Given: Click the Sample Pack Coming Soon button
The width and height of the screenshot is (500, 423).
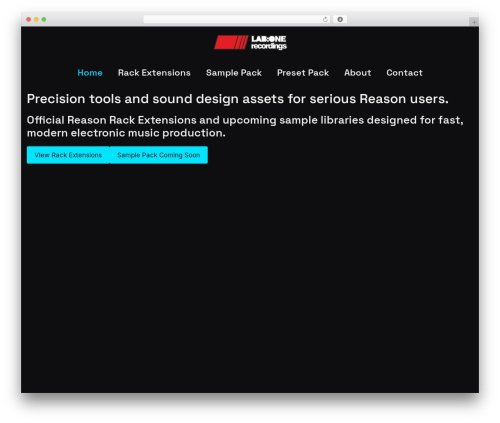Looking at the screenshot, I should coord(159,155).
